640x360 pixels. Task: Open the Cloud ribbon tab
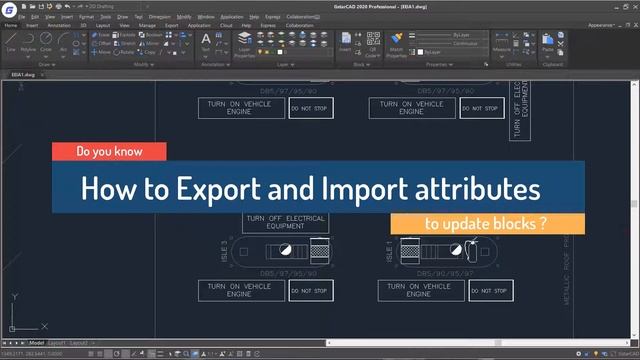(x=226, y=25)
